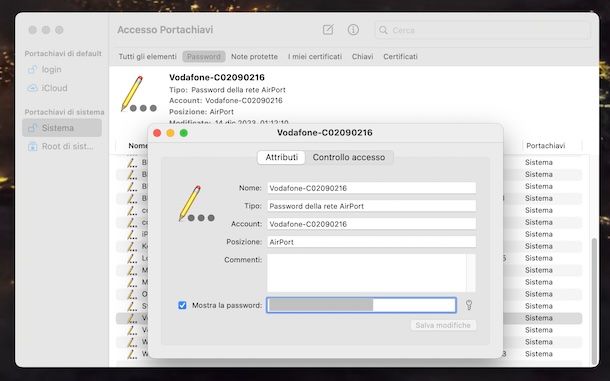610x381 pixels.
Task: Zoom the Vodafone-C02090216 dialog window
Action: tap(184, 133)
